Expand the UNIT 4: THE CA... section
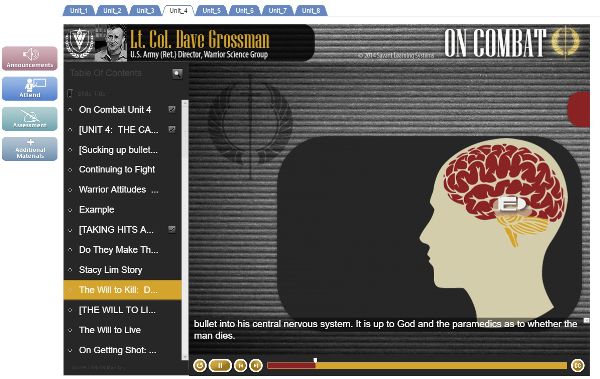This screenshot has width=600, height=379. pyautogui.click(x=70, y=130)
